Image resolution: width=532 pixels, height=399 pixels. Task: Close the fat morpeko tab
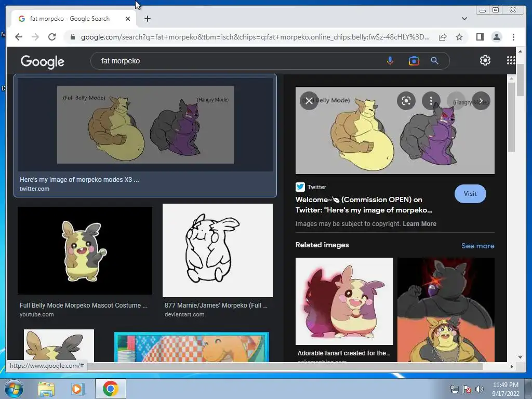point(128,19)
